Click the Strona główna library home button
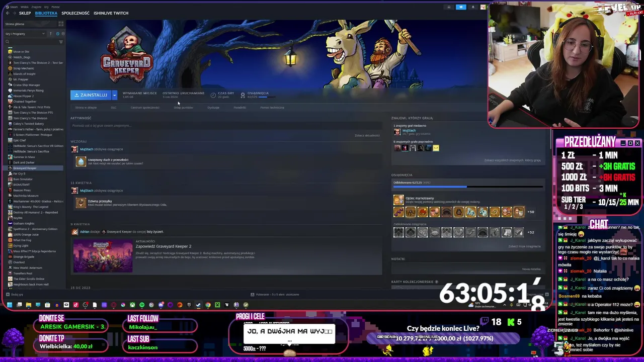The width and height of the screenshot is (644, 362). tap(30, 24)
